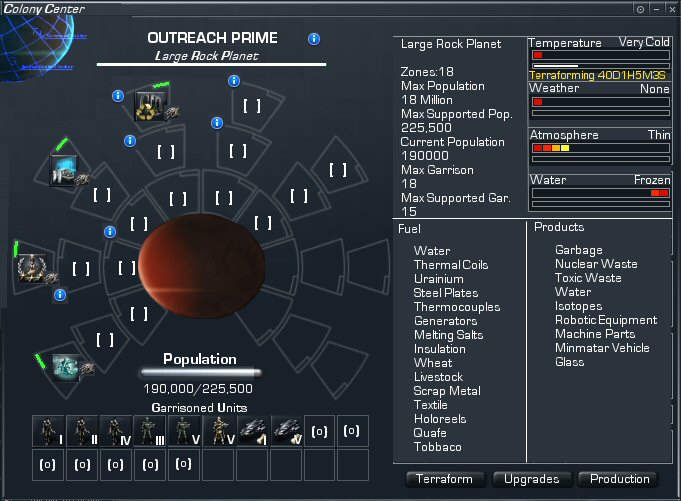
Task: Select Minmatar Vehicle in Products list
Action: (x=602, y=348)
